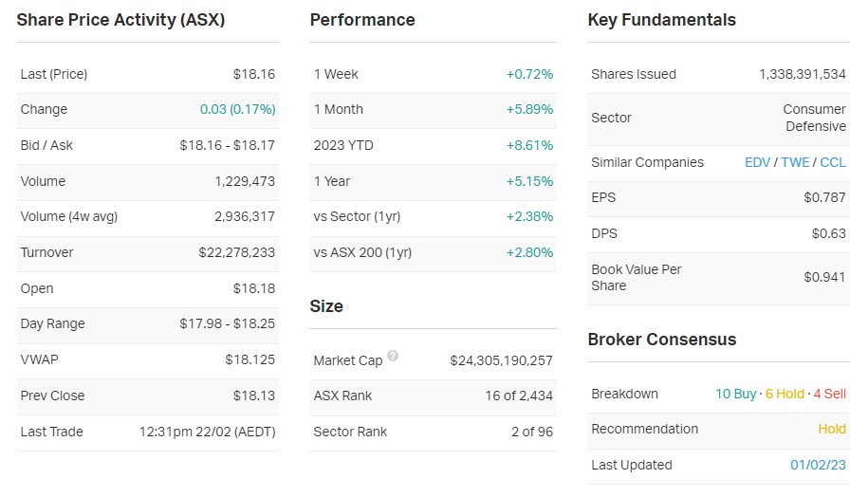Select the ASX Rank value 16 of 2,434
The width and height of the screenshot is (868, 497).
click(x=518, y=396)
